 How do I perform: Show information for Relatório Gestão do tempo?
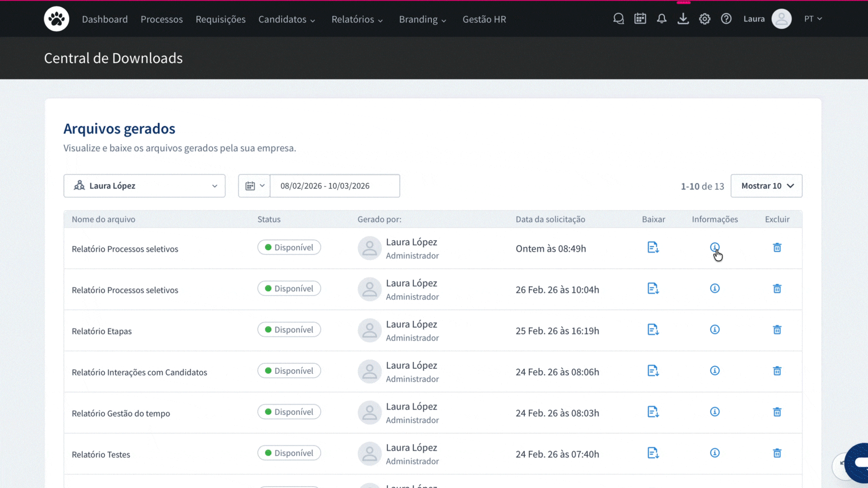pyautogui.click(x=715, y=412)
